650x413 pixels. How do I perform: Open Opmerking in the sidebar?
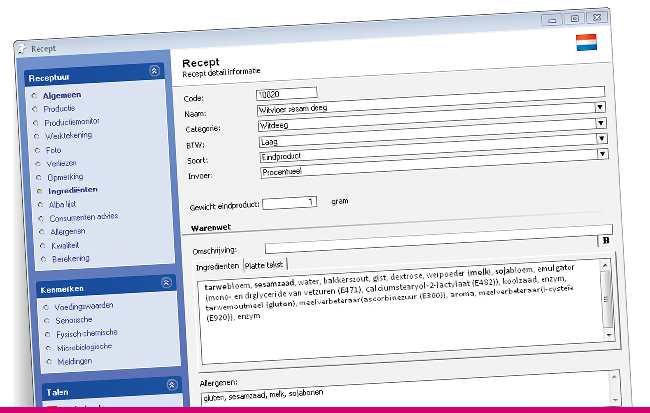65,177
